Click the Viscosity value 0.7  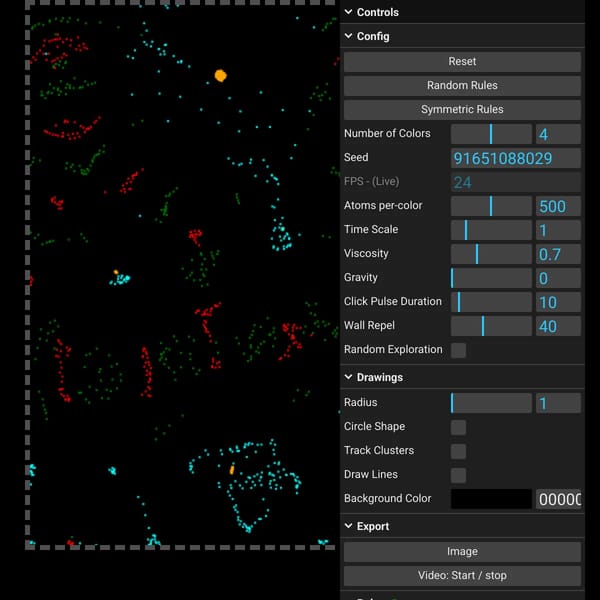558,254
